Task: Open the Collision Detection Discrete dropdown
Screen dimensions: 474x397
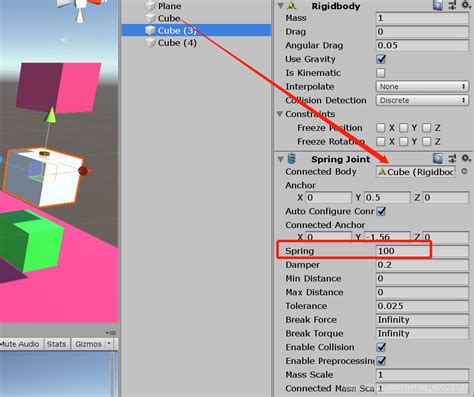Action: pyautogui.click(x=422, y=100)
